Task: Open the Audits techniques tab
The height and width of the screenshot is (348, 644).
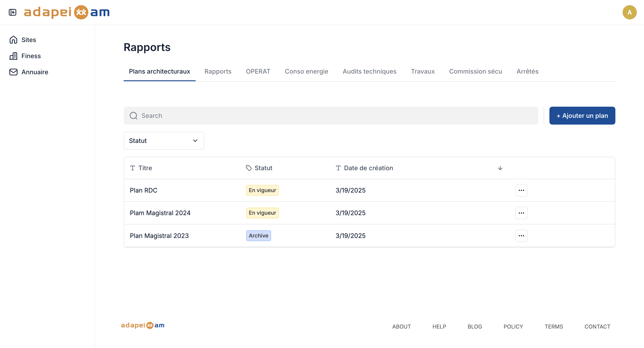Action: coord(369,72)
